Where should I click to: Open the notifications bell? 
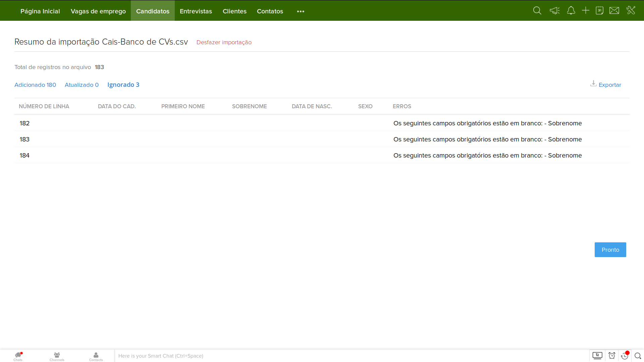click(x=571, y=11)
